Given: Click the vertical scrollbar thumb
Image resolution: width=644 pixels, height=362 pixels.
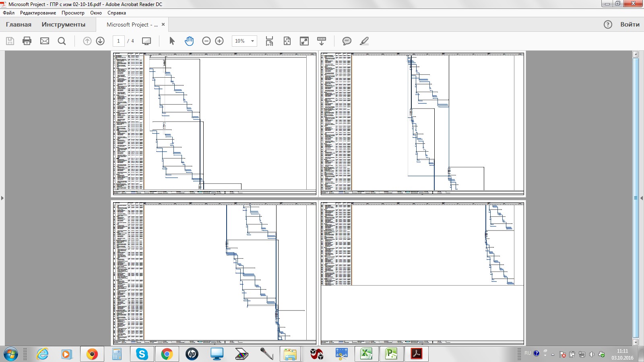Looking at the screenshot, I should 636,198.
